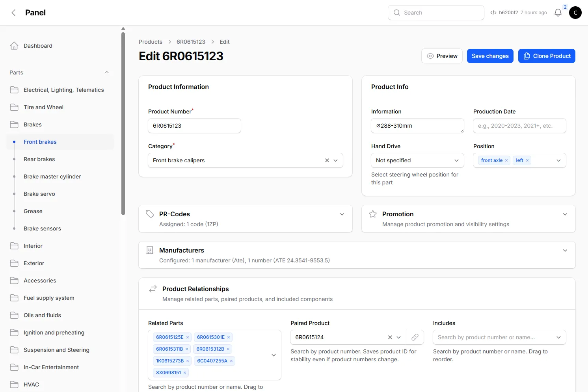The height and width of the screenshot is (392, 588).
Task: Open the Includes dropdown
Action: (x=499, y=337)
